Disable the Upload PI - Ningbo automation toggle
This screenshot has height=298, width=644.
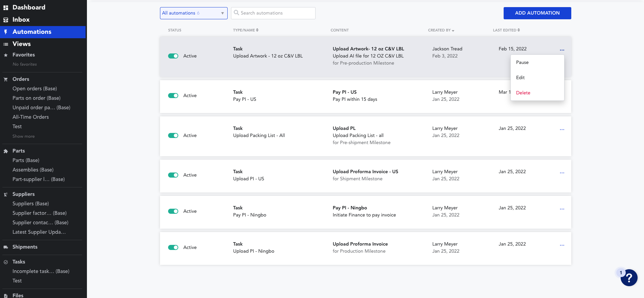coord(173,247)
